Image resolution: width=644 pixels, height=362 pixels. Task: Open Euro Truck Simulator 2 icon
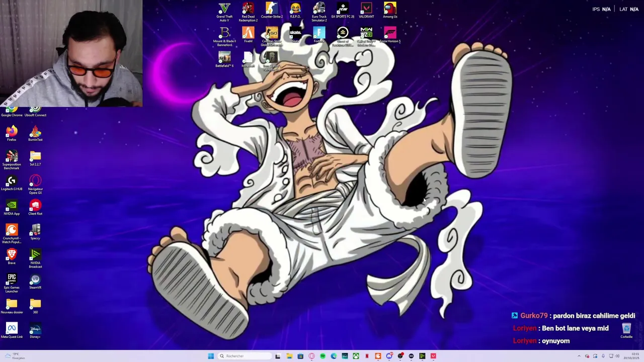click(x=319, y=12)
